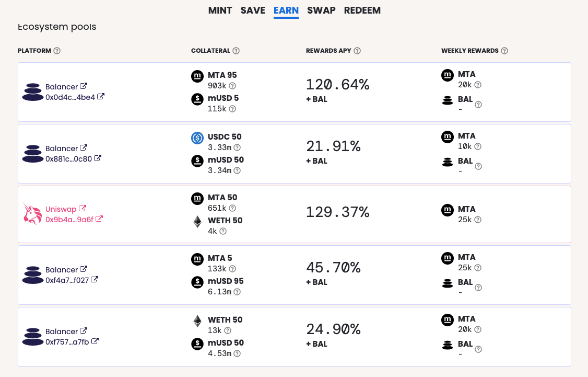The height and width of the screenshot is (377, 588).
Task: Click the help icon beside REWARDS APY
Action: click(x=357, y=51)
